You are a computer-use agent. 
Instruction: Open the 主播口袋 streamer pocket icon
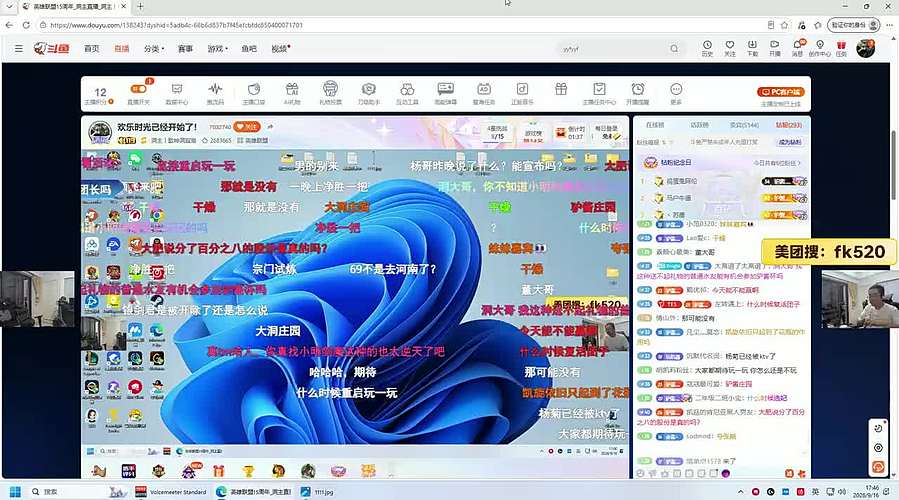point(253,93)
